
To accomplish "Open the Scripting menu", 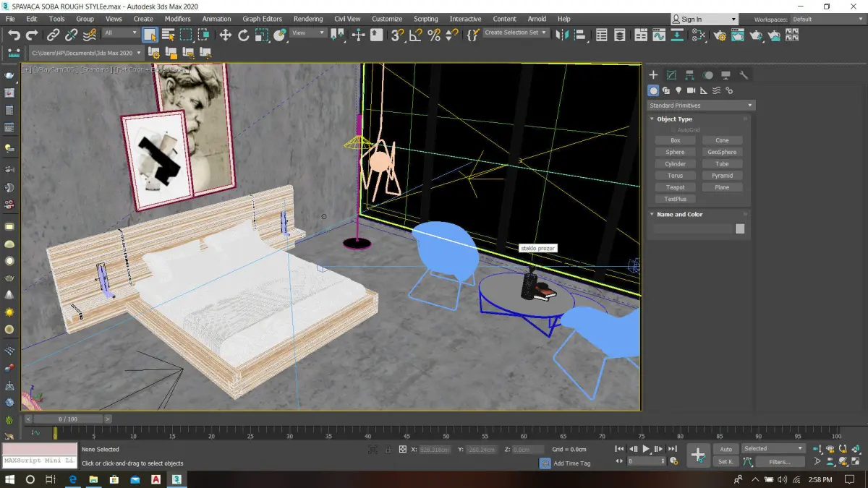I will click(x=426, y=19).
